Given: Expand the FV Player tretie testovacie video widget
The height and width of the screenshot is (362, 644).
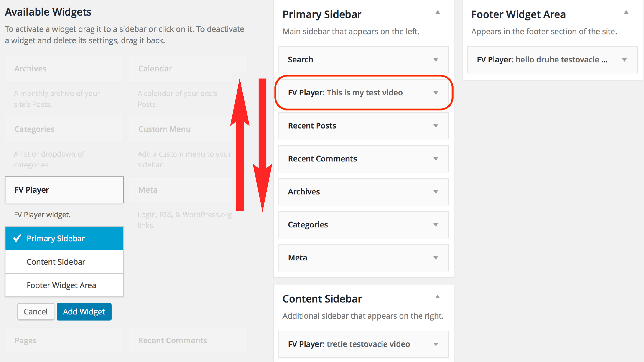Looking at the screenshot, I should click(435, 344).
